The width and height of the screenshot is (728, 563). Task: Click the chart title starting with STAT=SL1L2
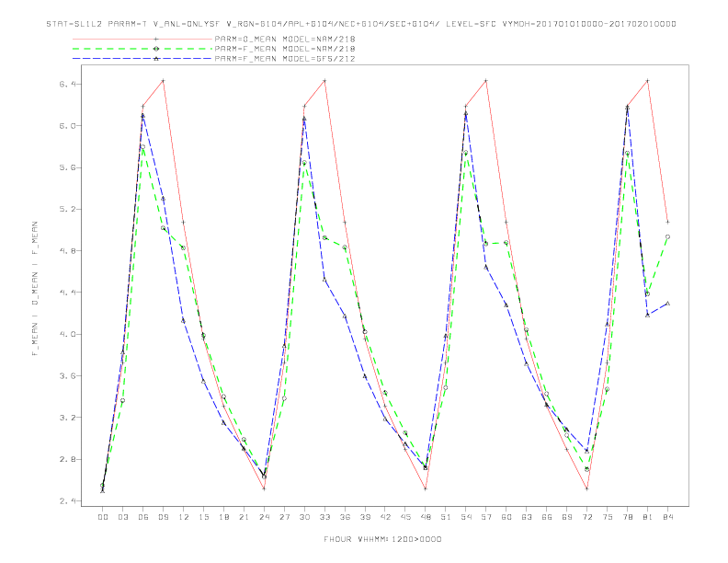click(x=361, y=24)
